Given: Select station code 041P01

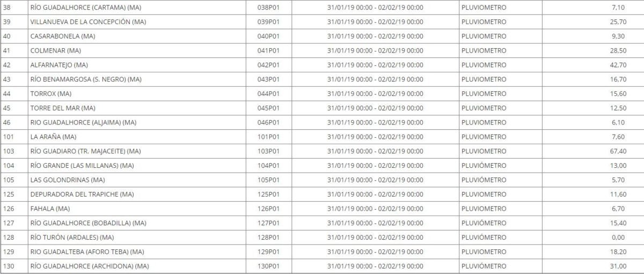Looking at the screenshot, I should point(269,50).
